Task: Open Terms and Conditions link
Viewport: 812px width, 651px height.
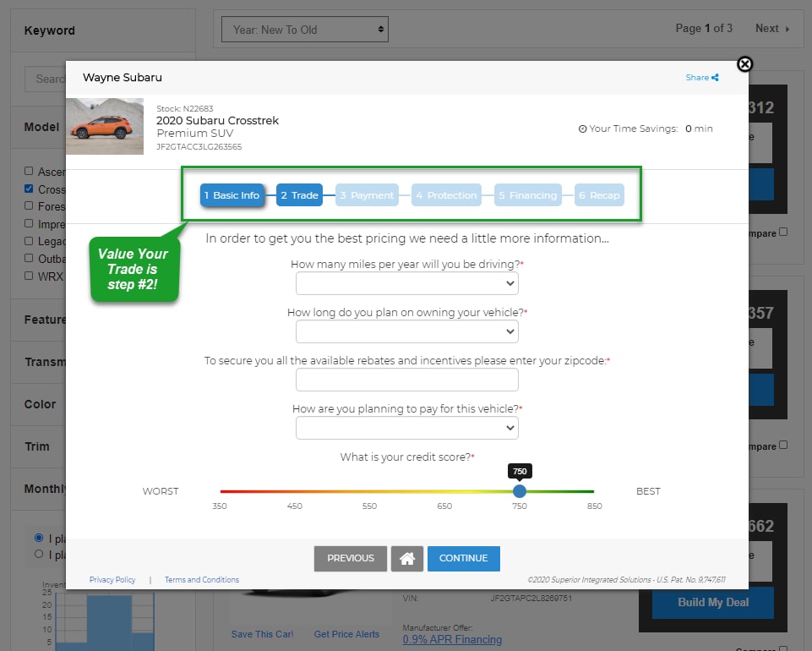Action: [202, 579]
